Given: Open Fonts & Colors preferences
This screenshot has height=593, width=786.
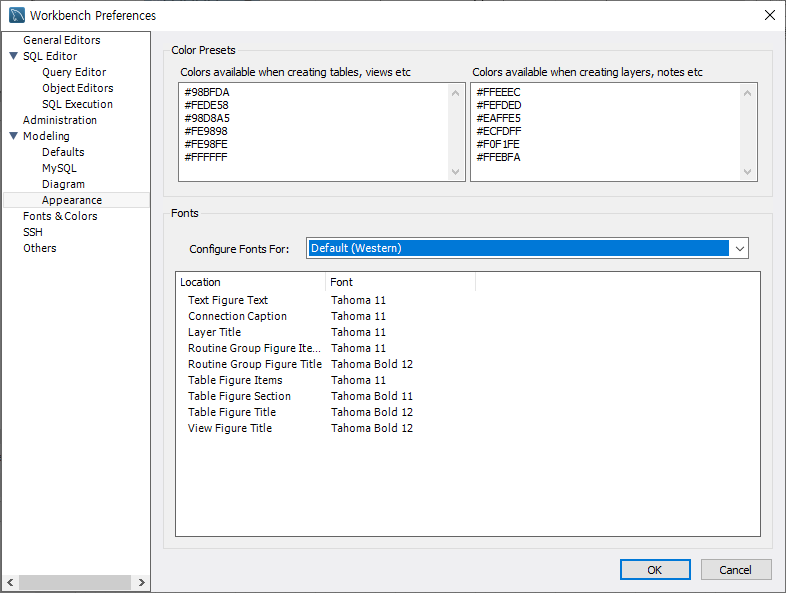Looking at the screenshot, I should click(60, 217).
